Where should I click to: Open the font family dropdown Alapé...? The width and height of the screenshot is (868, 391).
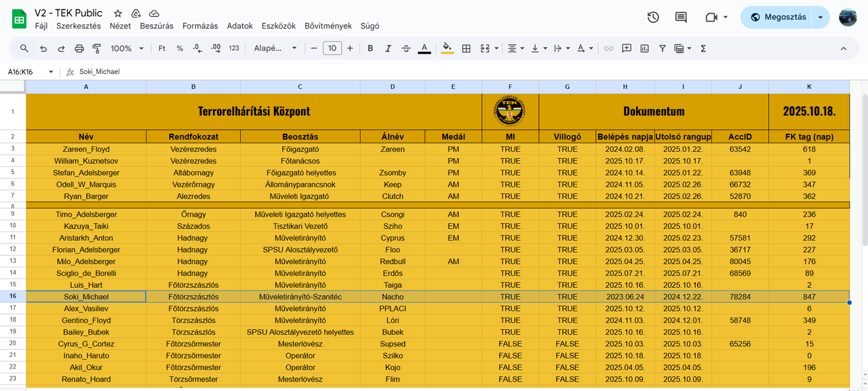point(275,48)
